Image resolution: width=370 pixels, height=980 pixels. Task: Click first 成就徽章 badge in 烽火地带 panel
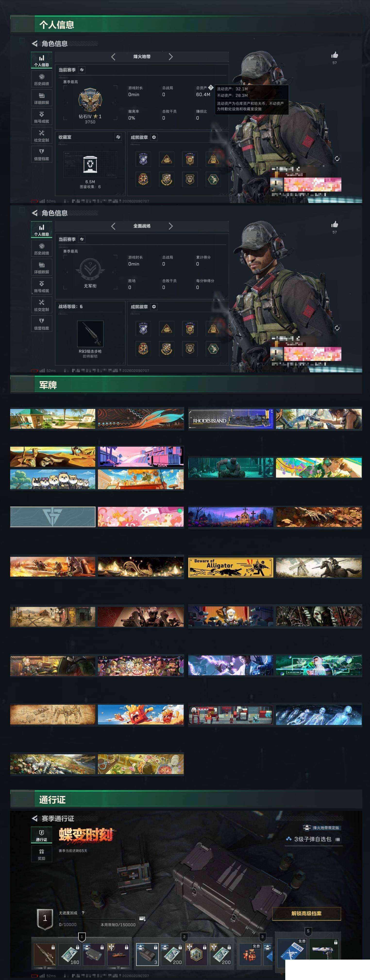pos(143,159)
